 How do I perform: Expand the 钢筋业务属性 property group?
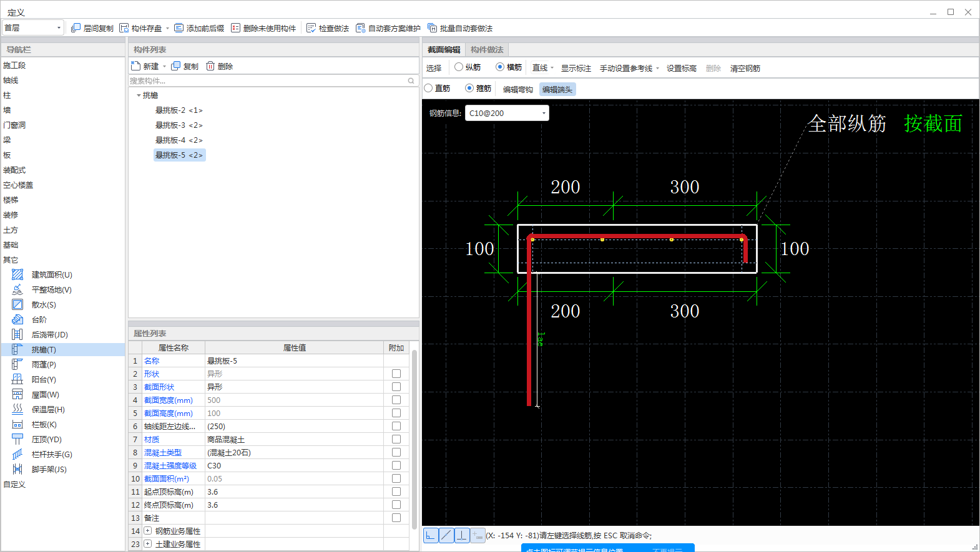point(148,531)
